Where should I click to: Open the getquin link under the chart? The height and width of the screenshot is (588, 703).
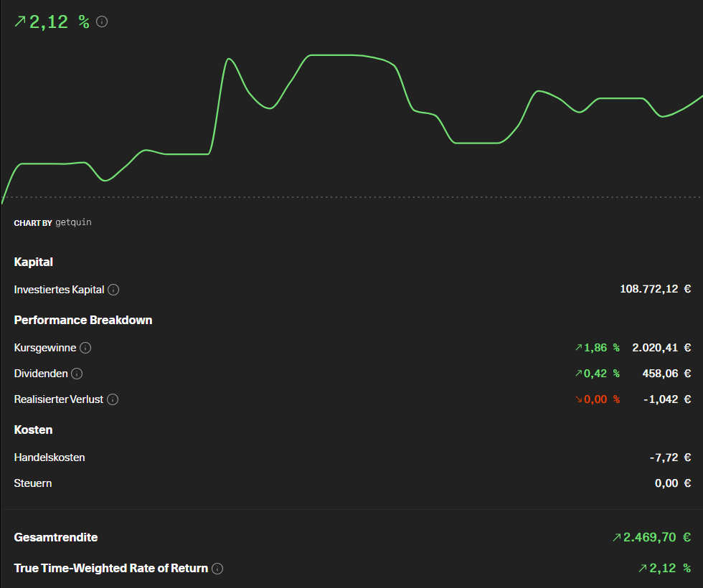[x=73, y=222]
